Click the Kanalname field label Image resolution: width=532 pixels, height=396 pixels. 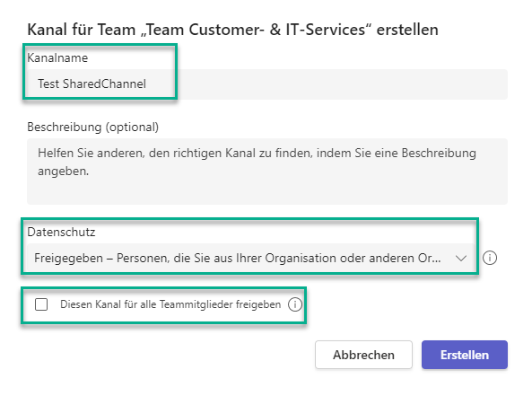click(x=57, y=57)
